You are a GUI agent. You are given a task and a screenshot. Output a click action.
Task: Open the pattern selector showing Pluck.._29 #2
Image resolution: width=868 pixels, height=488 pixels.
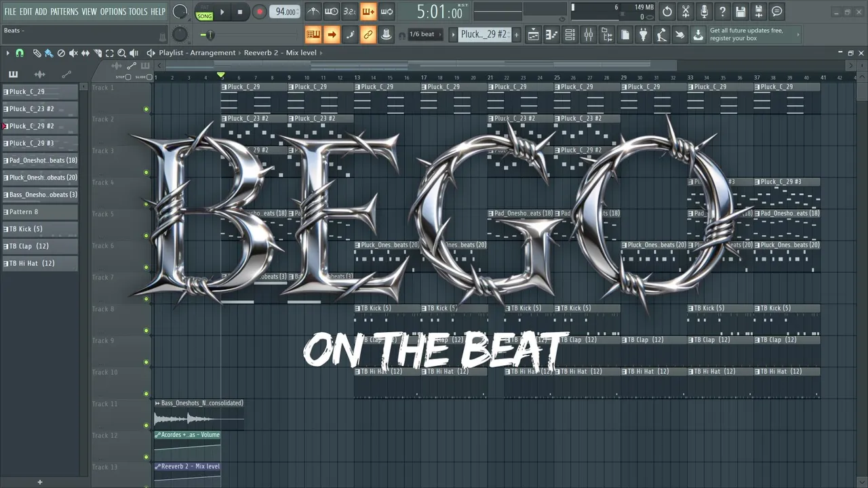(x=484, y=35)
